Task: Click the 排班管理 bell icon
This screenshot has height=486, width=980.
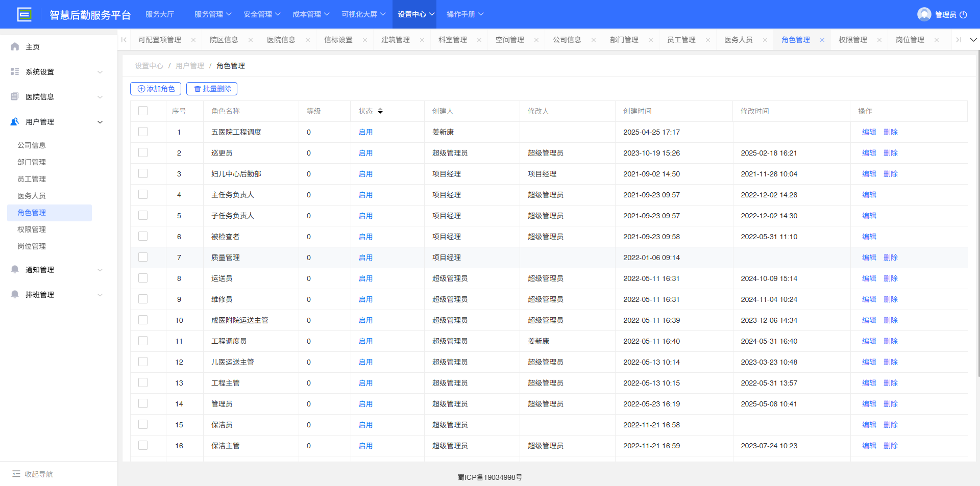Action: pos(15,294)
